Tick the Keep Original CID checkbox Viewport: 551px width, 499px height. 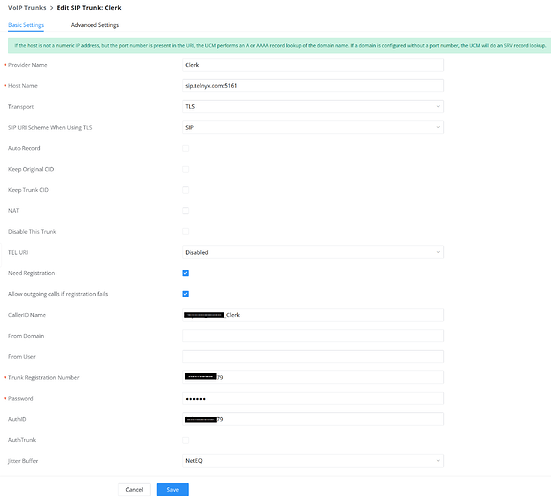(186, 169)
